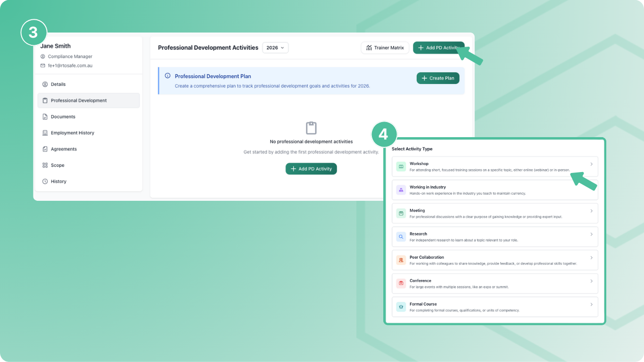Select the Agreements sidebar item
The image size is (644, 362).
[x=64, y=149]
